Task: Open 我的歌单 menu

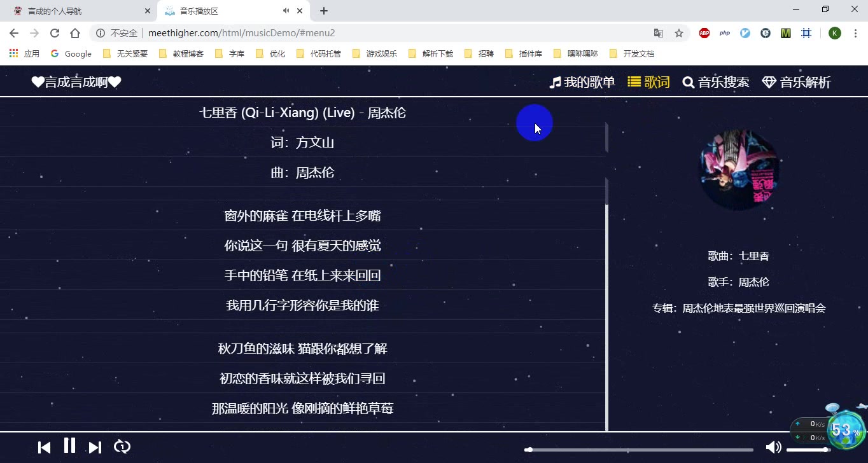Action: 582,82
